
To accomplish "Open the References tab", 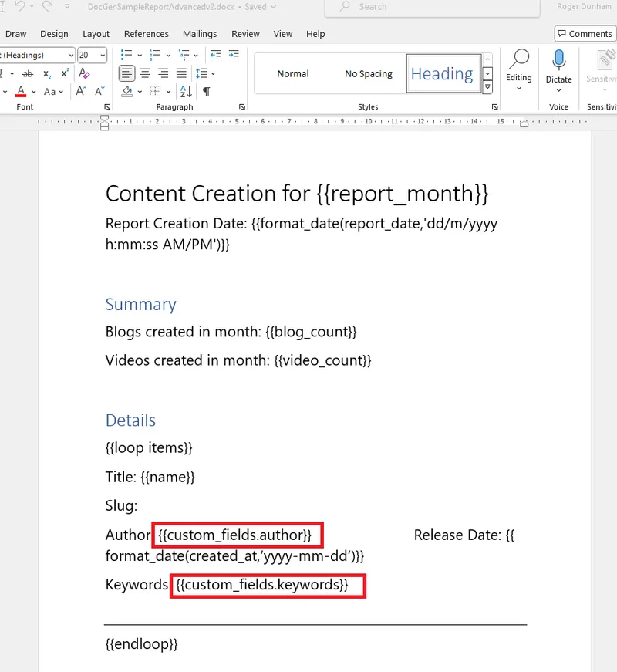I will [147, 34].
